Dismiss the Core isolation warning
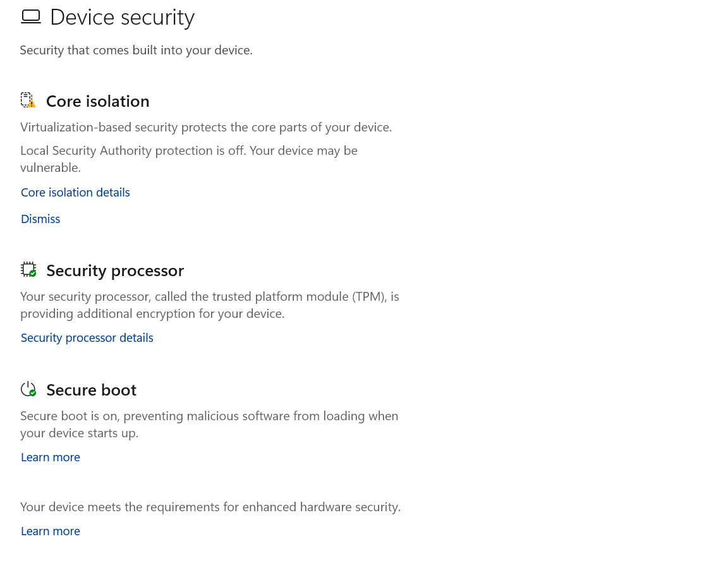 click(40, 219)
